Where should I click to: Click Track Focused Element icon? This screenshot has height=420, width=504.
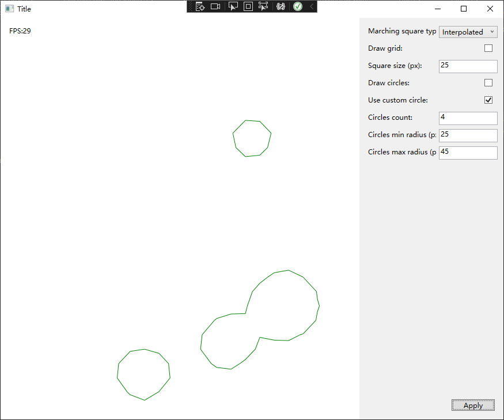coord(263,6)
